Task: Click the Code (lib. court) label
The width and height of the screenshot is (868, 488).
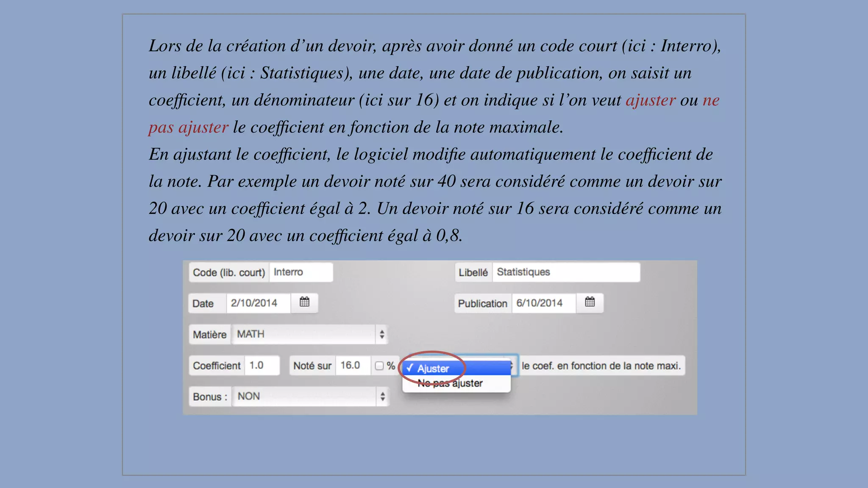Action: (x=229, y=272)
